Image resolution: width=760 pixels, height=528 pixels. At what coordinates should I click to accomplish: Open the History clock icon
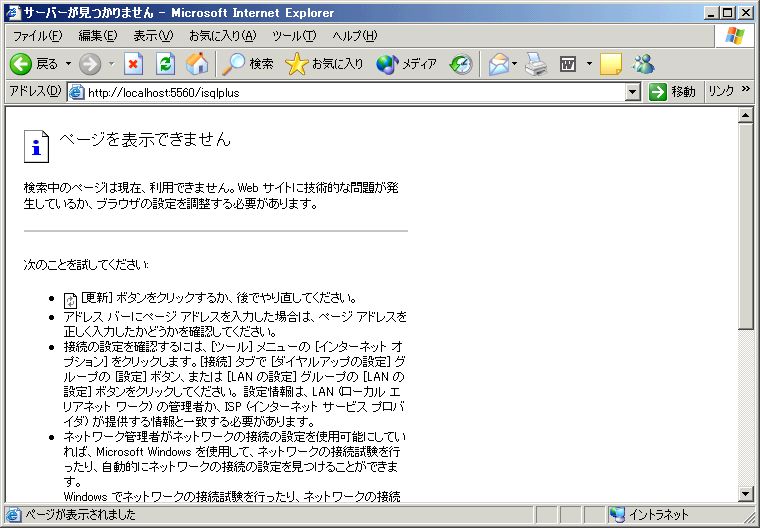tap(461, 64)
